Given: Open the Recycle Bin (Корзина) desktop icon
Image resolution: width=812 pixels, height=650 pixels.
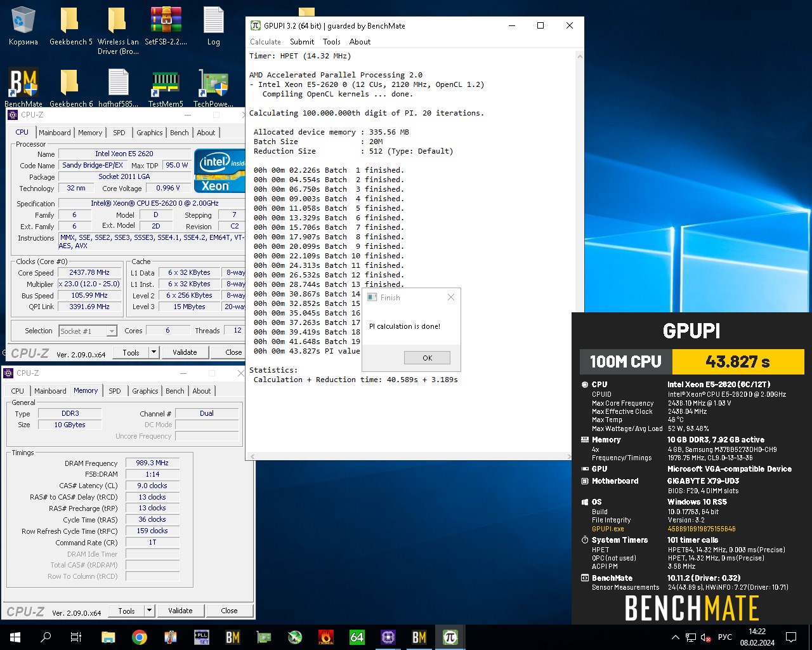Looking at the screenshot, I should (x=23, y=27).
